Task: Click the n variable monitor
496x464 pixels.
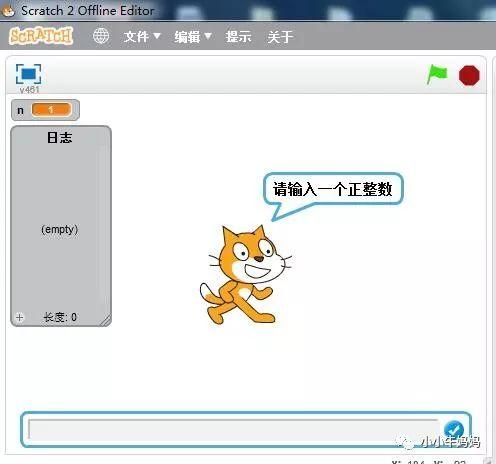Action: tap(45, 110)
